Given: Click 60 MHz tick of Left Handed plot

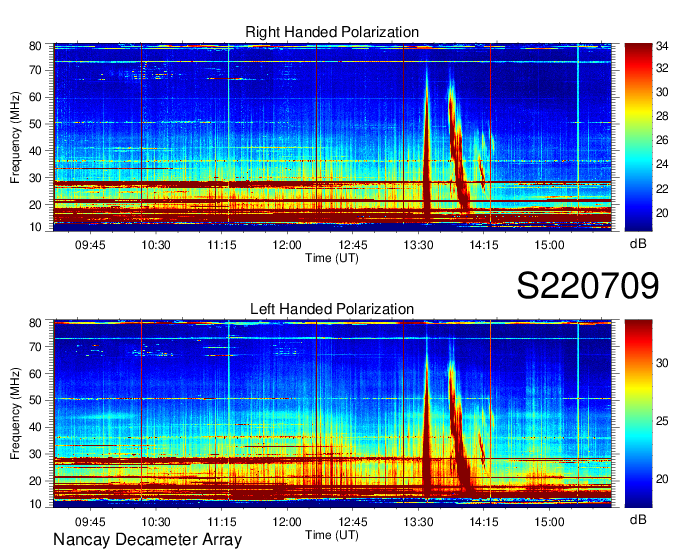Looking at the screenshot, I should point(35,374).
